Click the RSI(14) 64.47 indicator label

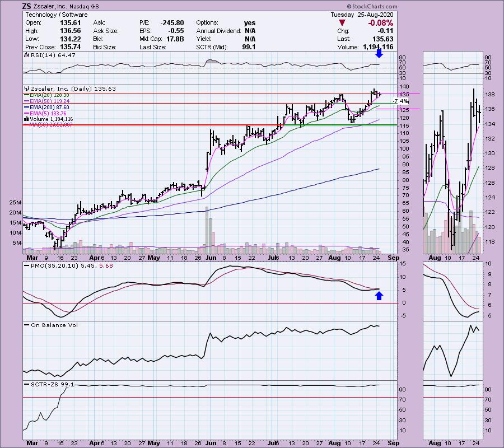(53, 55)
